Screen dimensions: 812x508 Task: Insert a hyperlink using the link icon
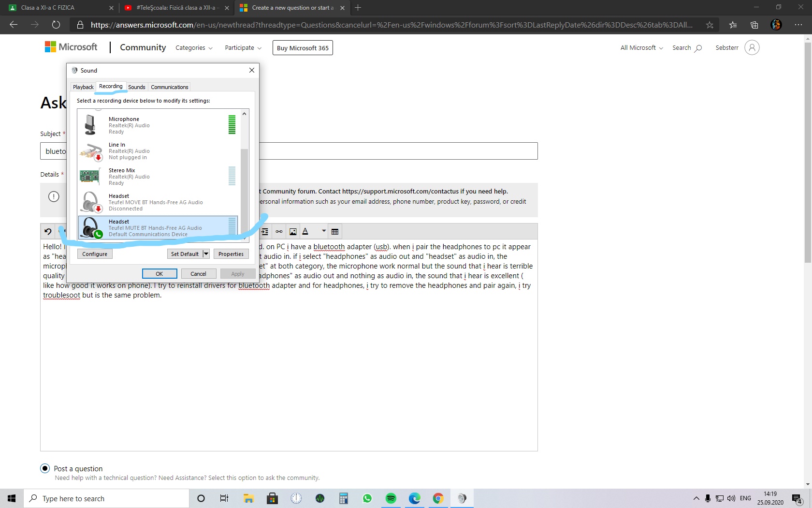click(x=279, y=232)
